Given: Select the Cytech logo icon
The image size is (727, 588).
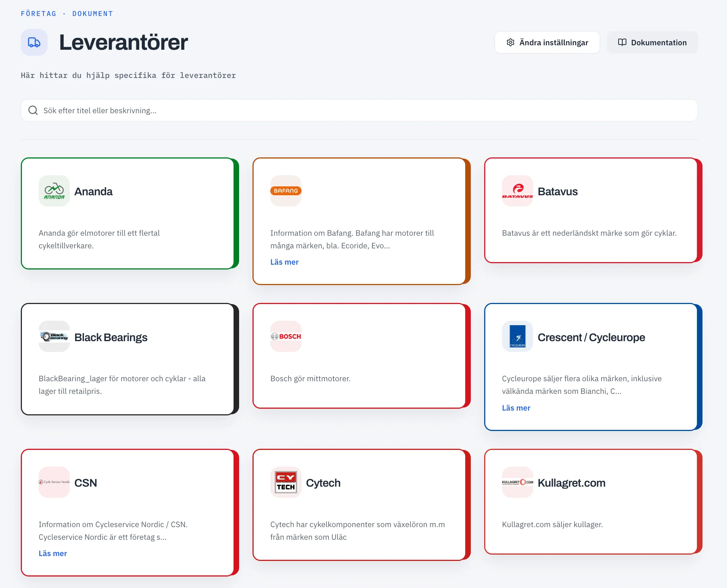Looking at the screenshot, I should point(286,482).
